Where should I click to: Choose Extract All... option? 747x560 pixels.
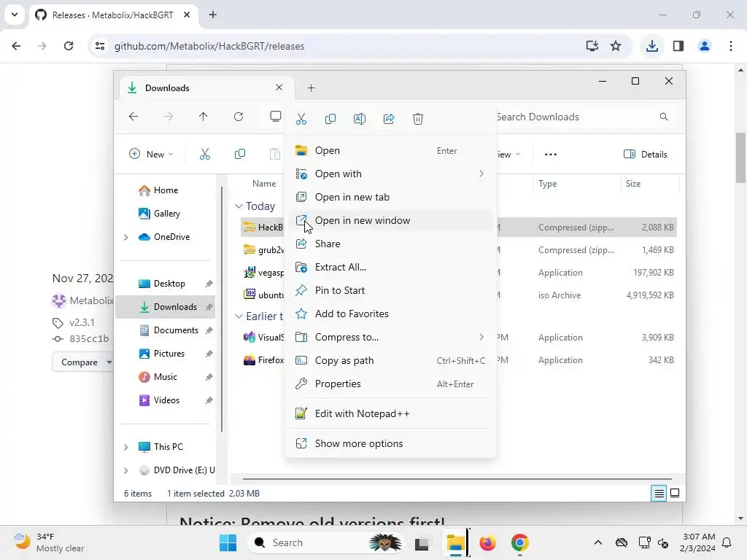(390, 267)
